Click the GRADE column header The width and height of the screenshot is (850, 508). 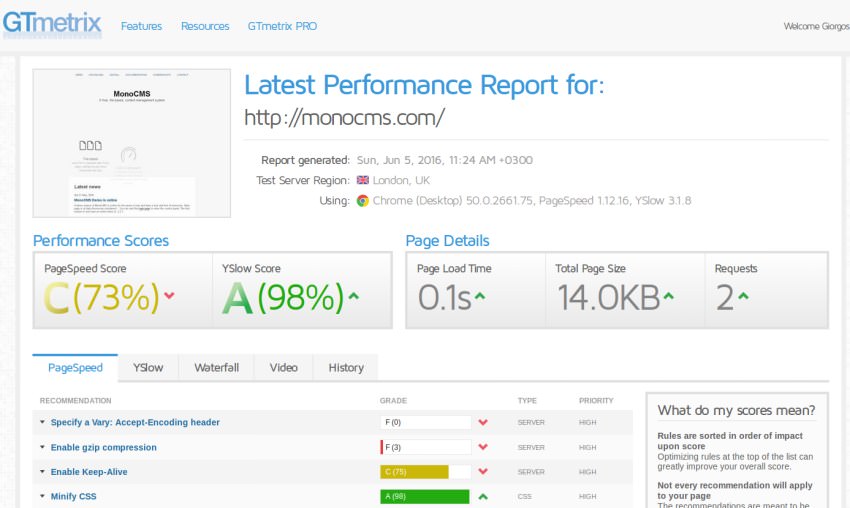[393, 401]
